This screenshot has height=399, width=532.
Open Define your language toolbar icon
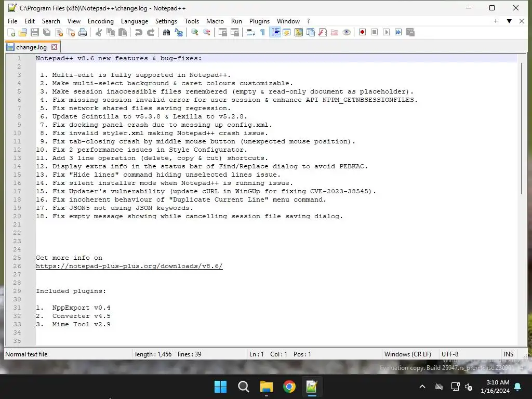click(x=287, y=33)
